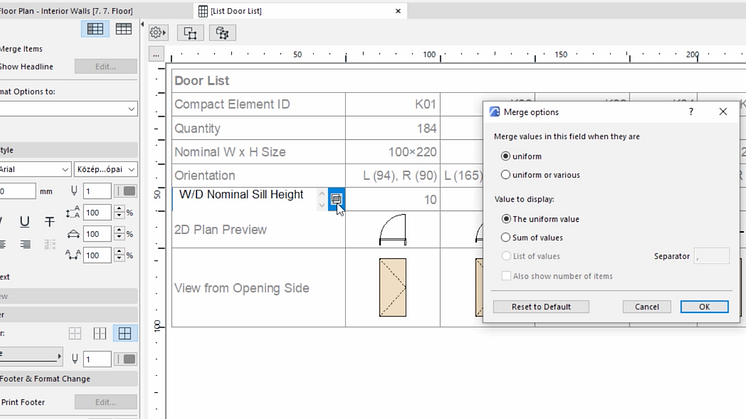746x419 pixels.
Task: Open the Közép...ópai font script dropdown
Action: click(x=106, y=169)
